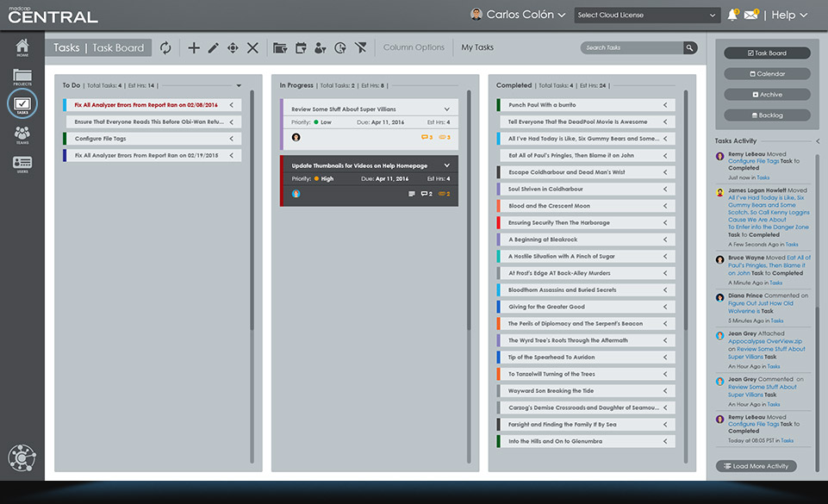
Task: Click the pencil edit task icon
Action: (213, 48)
